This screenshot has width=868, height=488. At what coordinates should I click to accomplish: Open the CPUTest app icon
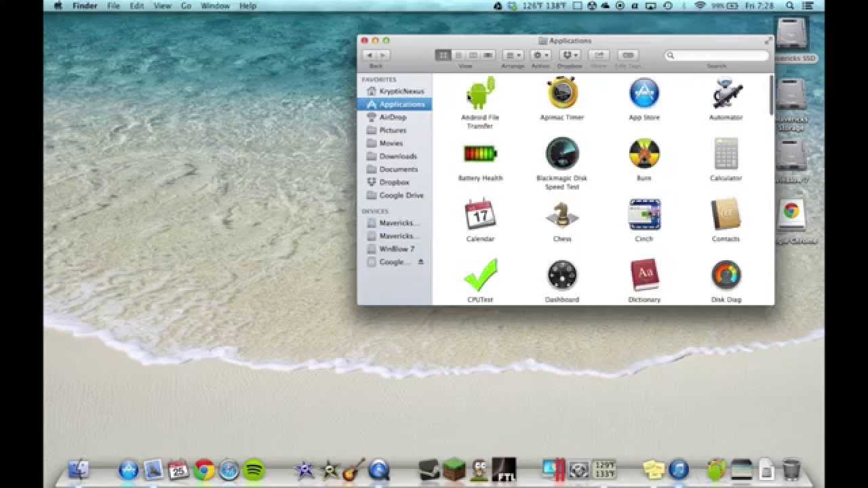(x=480, y=275)
